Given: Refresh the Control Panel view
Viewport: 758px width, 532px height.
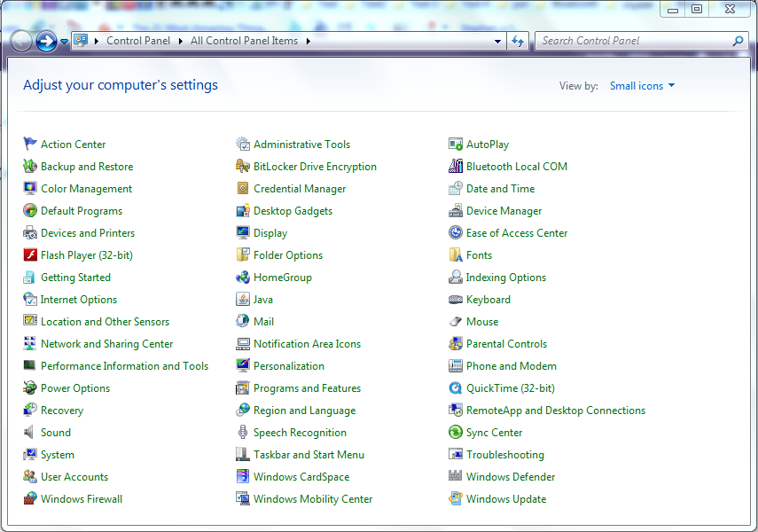Looking at the screenshot, I should click(517, 41).
